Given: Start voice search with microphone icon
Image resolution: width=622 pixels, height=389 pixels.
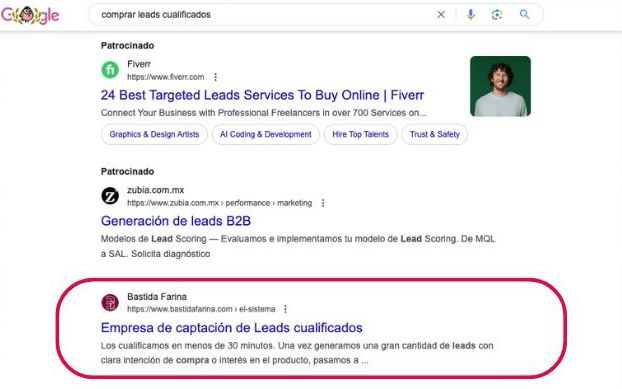Looking at the screenshot, I should pyautogui.click(x=470, y=15).
